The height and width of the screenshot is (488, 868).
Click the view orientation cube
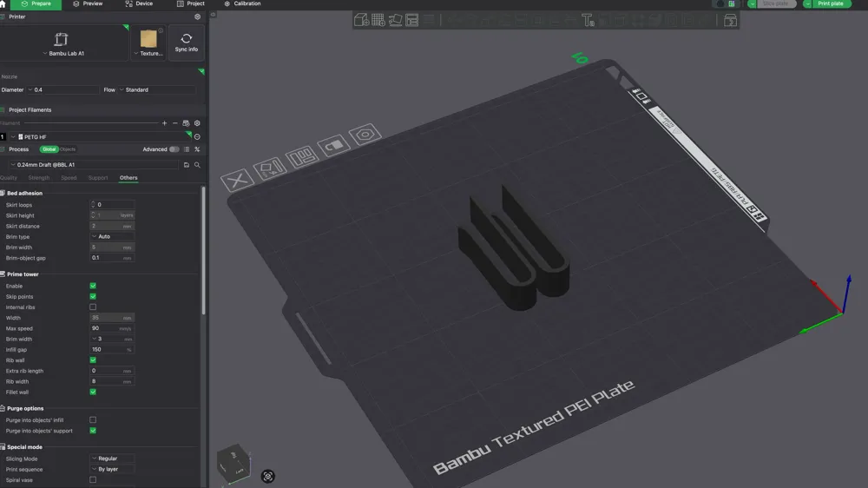233,462
